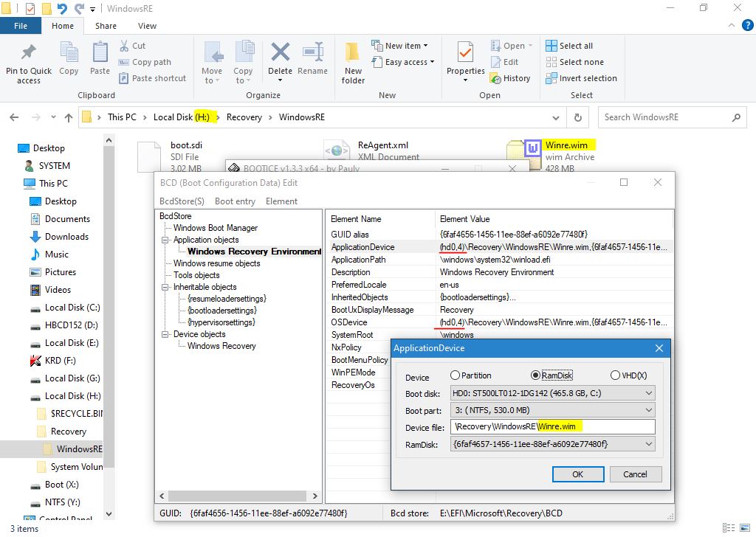Viewport: 756px width, 537px height.
Task: Click the Device file text field
Action: pyautogui.click(x=552, y=427)
